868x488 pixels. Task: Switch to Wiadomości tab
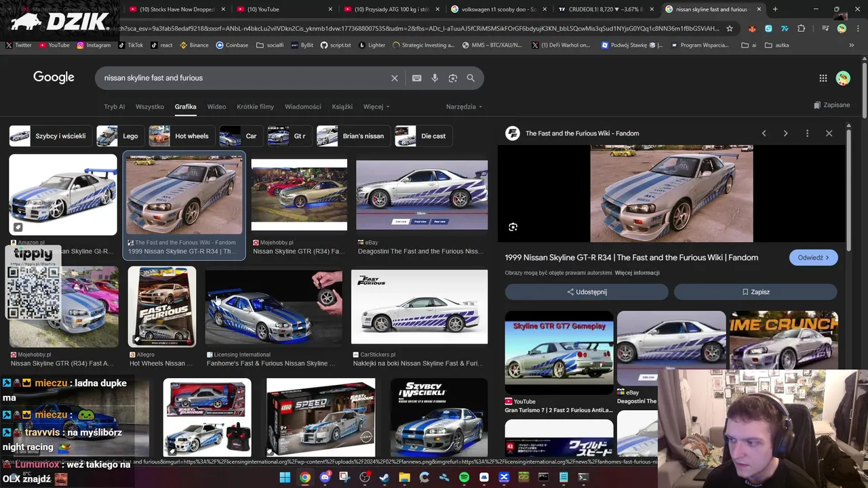coord(303,106)
